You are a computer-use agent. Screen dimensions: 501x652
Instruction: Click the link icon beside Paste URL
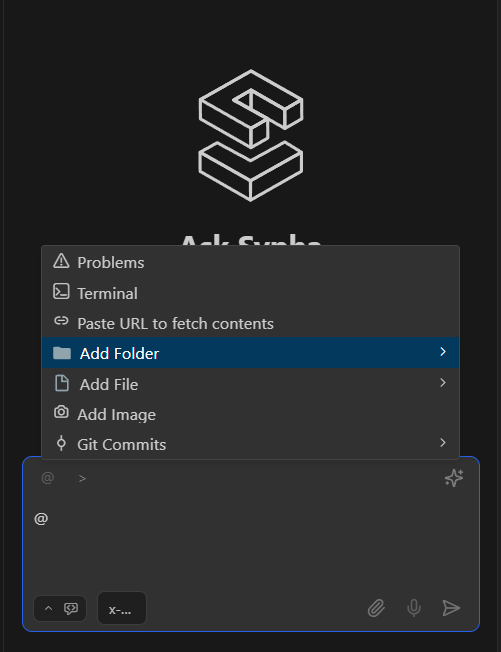[61, 321]
